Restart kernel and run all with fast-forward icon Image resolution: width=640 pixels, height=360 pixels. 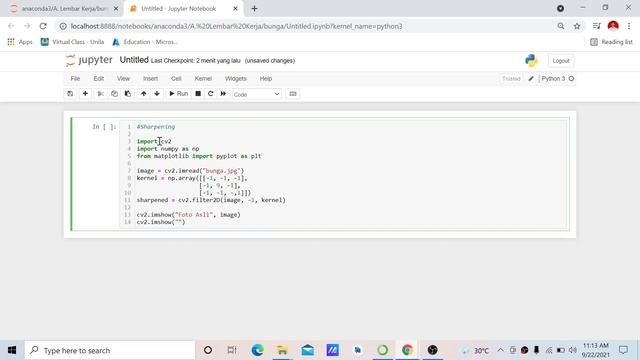point(223,94)
